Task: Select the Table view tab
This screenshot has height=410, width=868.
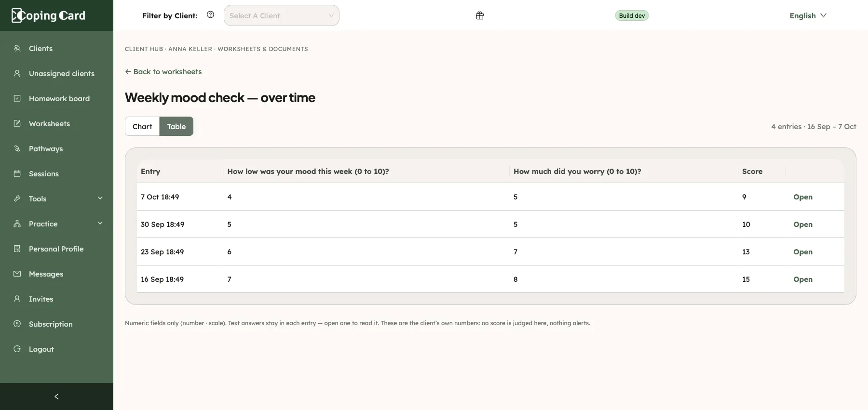Action: click(x=176, y=126)
